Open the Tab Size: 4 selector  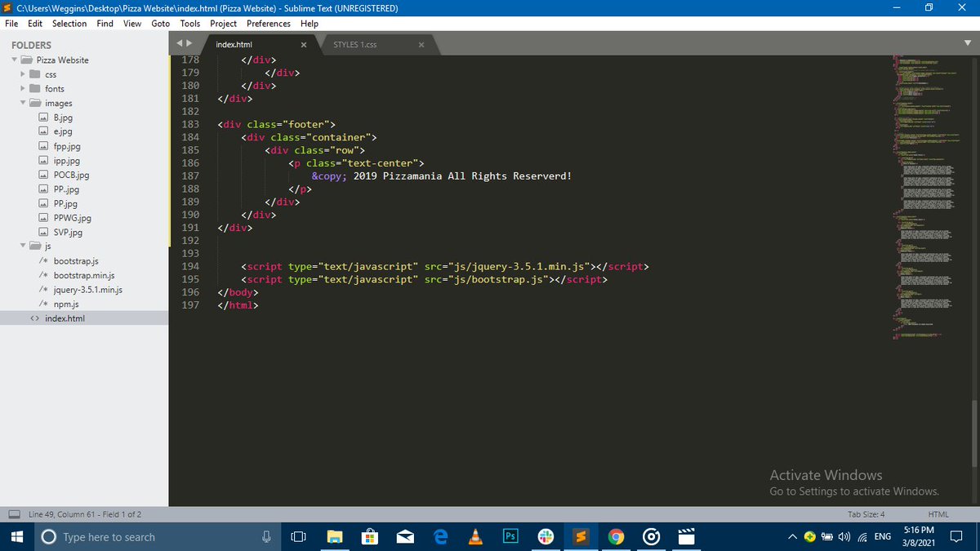pyautogui.click(x=866, y=514)
